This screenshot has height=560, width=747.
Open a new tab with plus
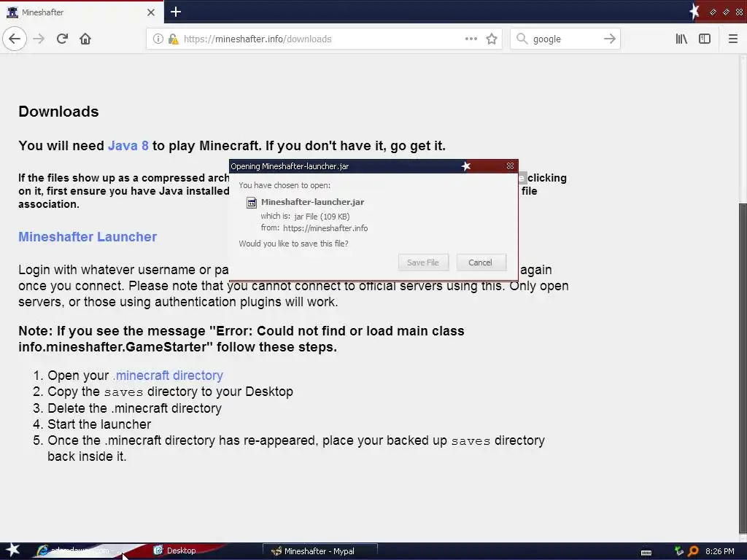point(176,12)
